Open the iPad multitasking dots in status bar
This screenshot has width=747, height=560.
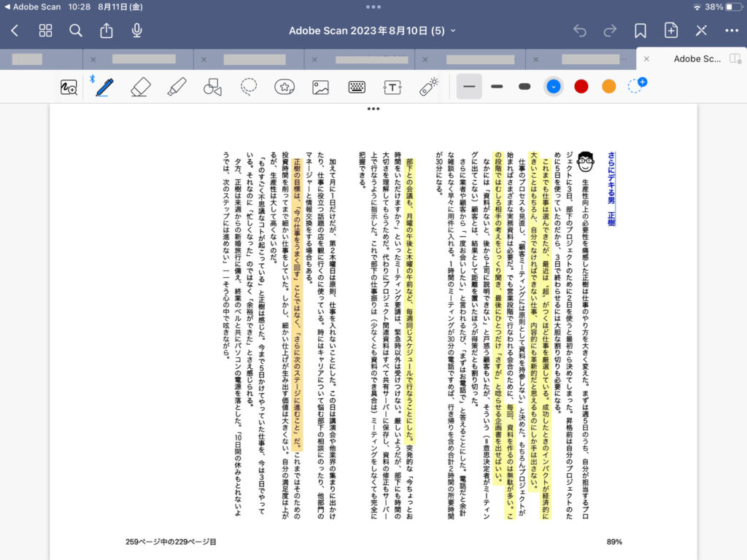point(373,7)
